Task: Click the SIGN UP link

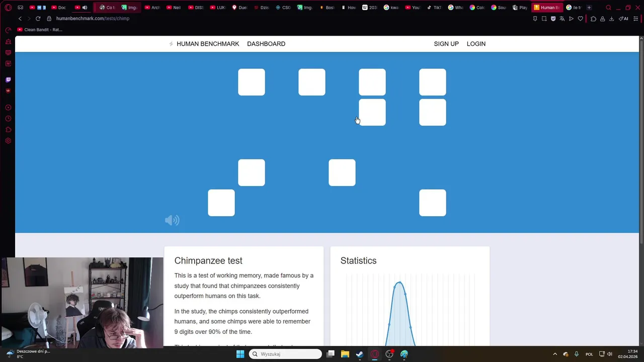Action: click(x=446, y=44)
